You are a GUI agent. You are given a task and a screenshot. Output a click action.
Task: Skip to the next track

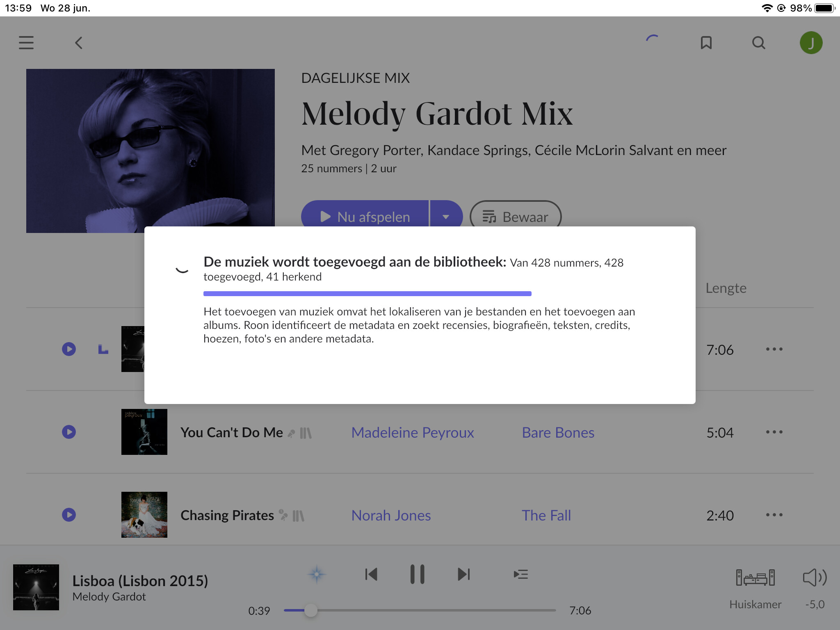[x=463, y=574]
